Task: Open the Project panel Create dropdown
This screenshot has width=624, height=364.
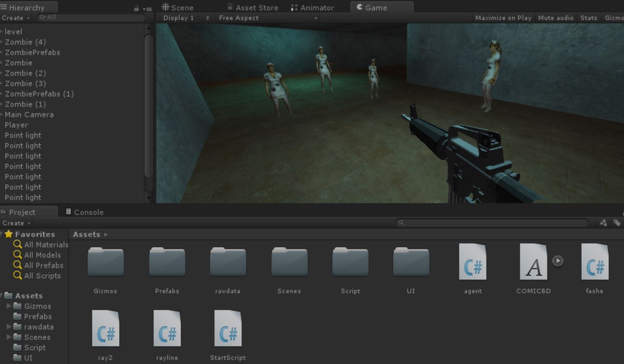Action: click(16, 223)
